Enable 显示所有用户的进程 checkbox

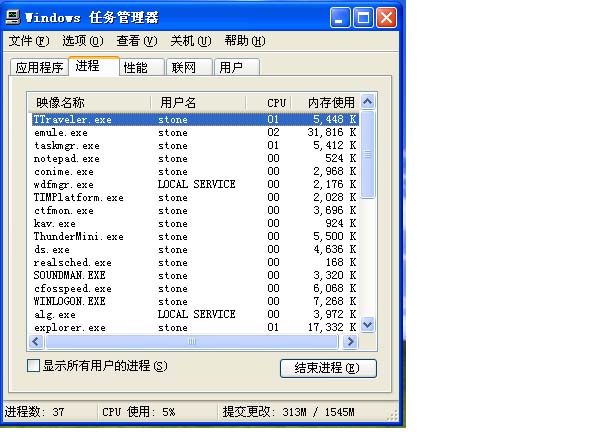point(34,365)
